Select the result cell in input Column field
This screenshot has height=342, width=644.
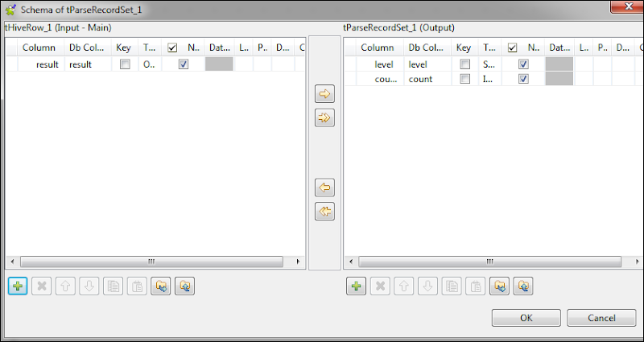coord(41,64)
